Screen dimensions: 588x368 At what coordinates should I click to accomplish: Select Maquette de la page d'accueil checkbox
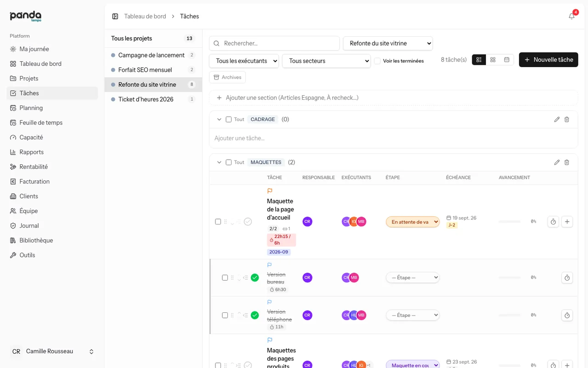tap(218, 222)
